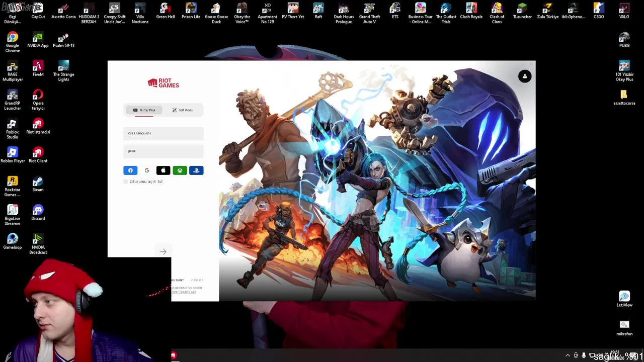This screenshot has width=644, height=362.
Task: Open Clash Royale desktop shortcut
Action: [471, 11]
